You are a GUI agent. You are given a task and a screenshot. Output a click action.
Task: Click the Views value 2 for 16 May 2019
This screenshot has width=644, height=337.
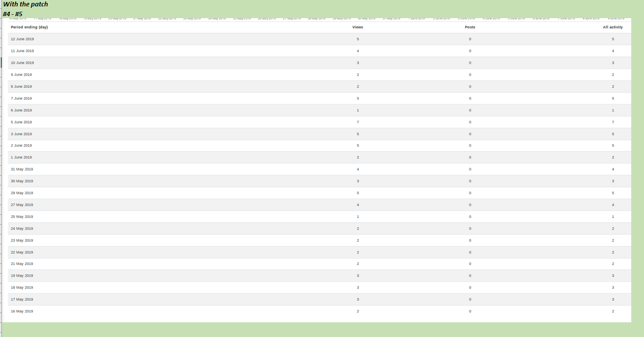coord(358,311)
